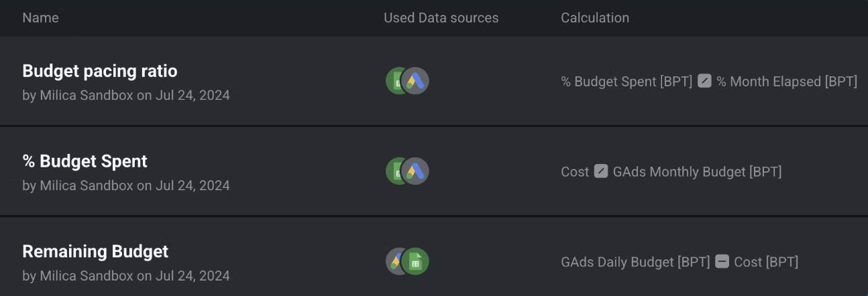Screen dimensions: 868x296
Task: Click the divide operator in Budget pacing ratio calculation
Action: click(x=704, y=82)
